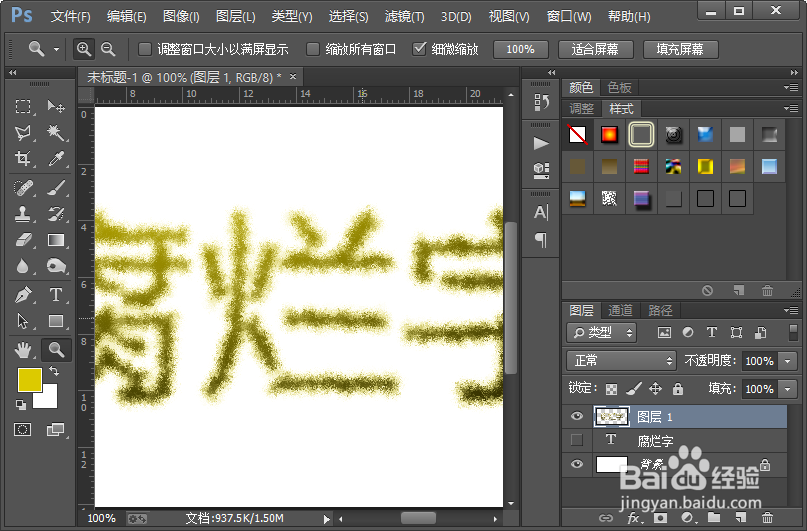Select the Blur tool
Screen dimensions: 807x531
[23, 266]
